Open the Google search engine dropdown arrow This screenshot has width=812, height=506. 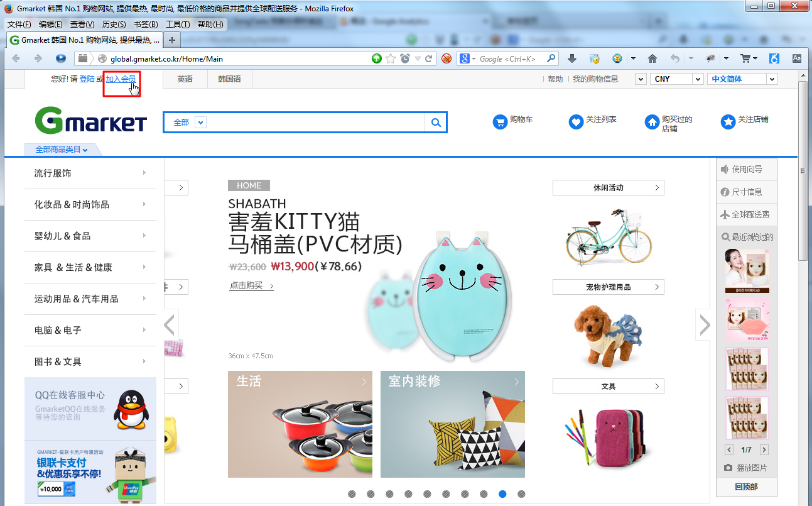pyautogui.click(x=474, y=58)
